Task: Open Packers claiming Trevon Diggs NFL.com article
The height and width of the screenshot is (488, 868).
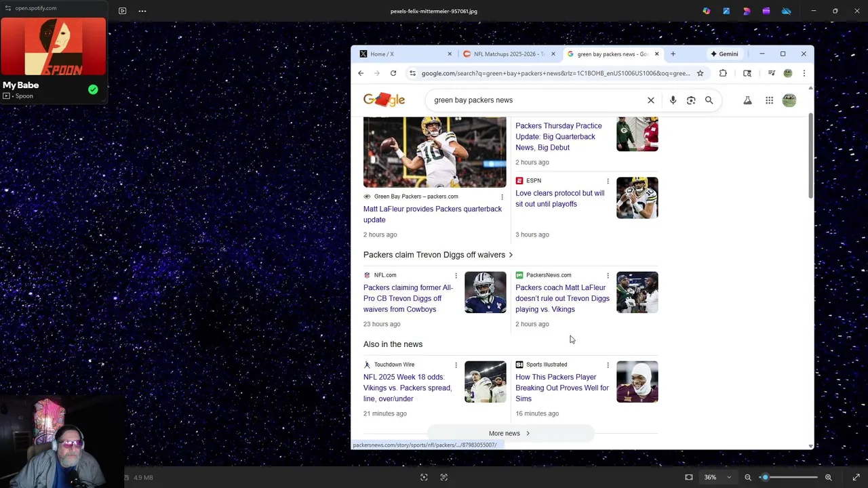Action: 408,298
